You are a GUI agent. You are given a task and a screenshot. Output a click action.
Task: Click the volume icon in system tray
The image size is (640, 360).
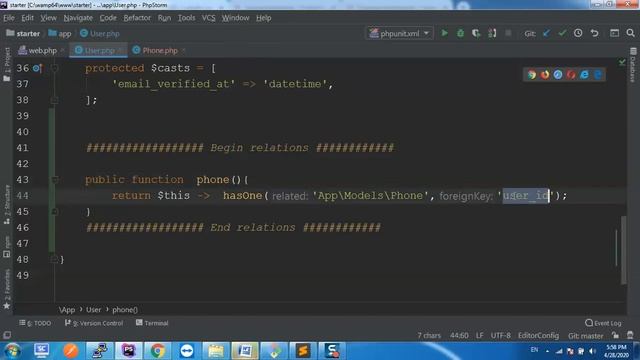[592, 351]
